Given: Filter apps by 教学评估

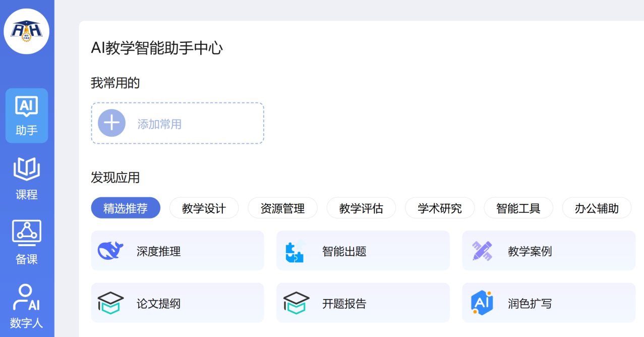Looking at the screenshot, I should [361, 208].
